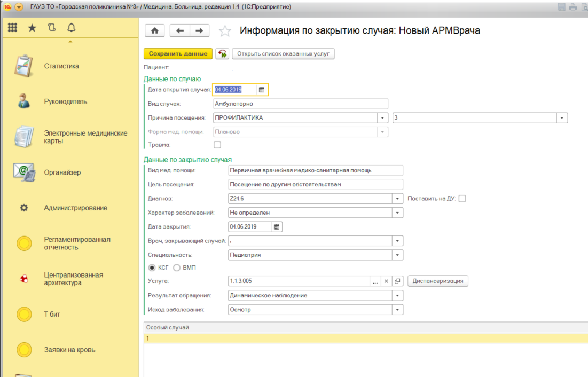Expand the Причина посещения dropdown
Viewport: 588px width, 377px height.
coord(382,117)
